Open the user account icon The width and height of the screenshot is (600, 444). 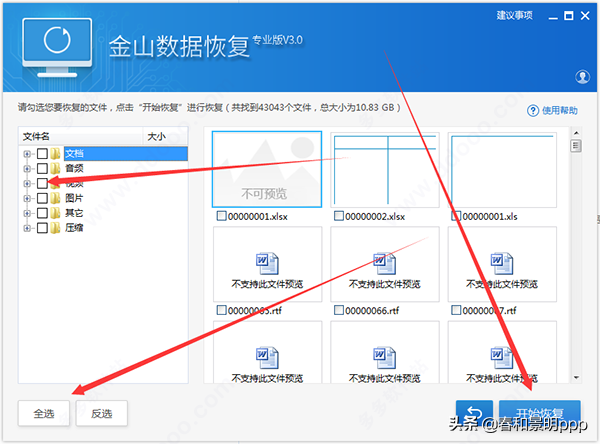coord(582,77)
